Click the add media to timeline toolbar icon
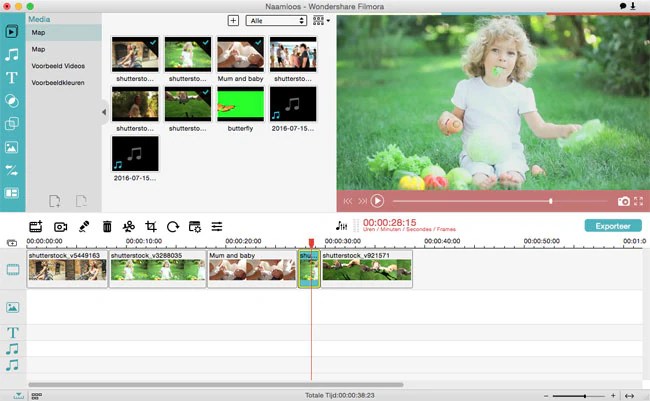Image resolution: width=650 pixels, height=401 pixels. (36, 226)
